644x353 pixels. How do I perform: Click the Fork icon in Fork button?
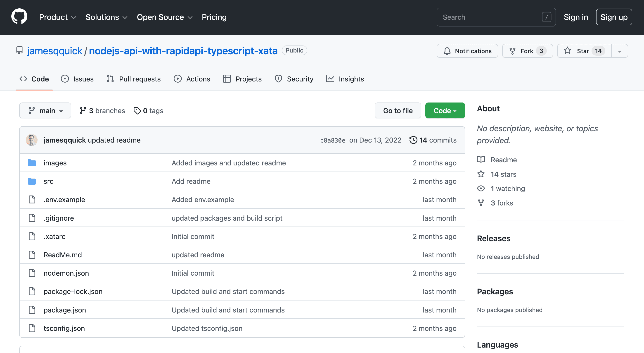click(x=512, y=51)
